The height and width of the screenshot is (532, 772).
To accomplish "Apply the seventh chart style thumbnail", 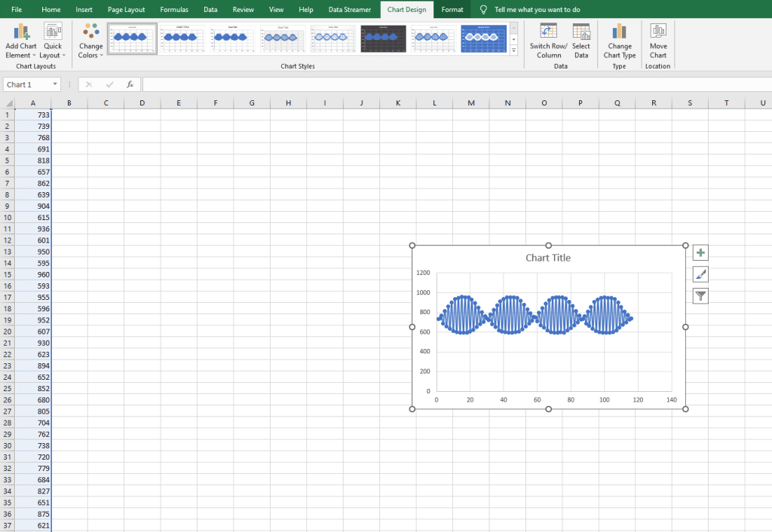I will pos(433,38).
